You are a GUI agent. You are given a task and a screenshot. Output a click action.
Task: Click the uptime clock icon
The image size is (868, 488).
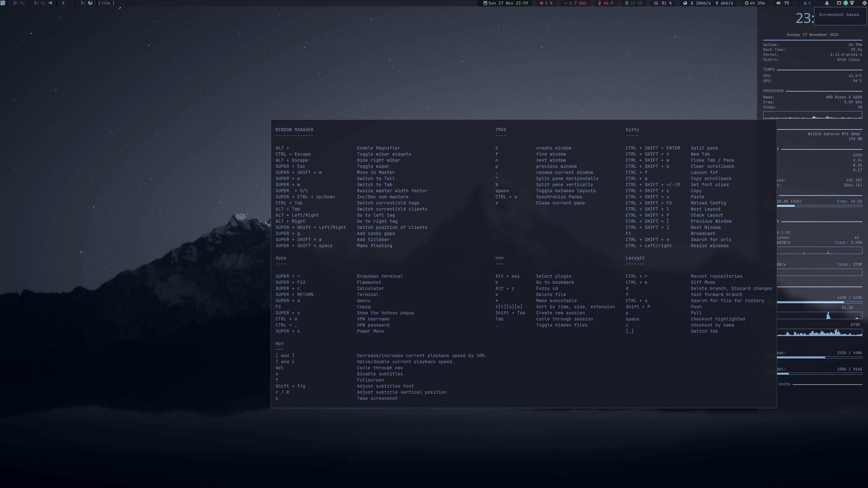coord(747,3)
